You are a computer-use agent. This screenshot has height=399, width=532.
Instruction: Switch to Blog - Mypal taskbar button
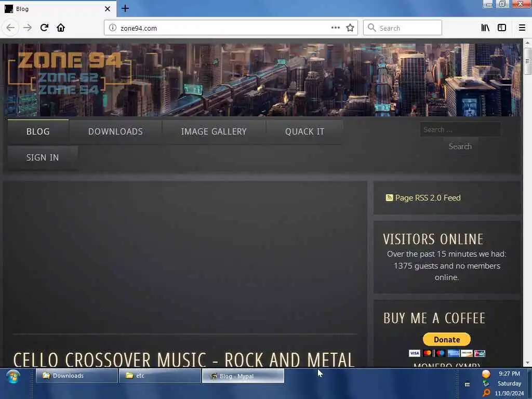pos(243,376)
